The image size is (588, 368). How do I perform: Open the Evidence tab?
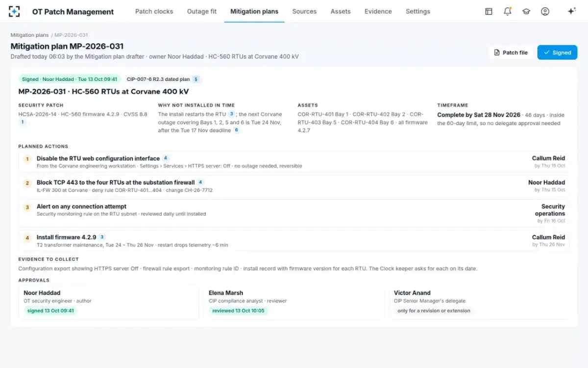pyautogui.click(x=378, y=11)
